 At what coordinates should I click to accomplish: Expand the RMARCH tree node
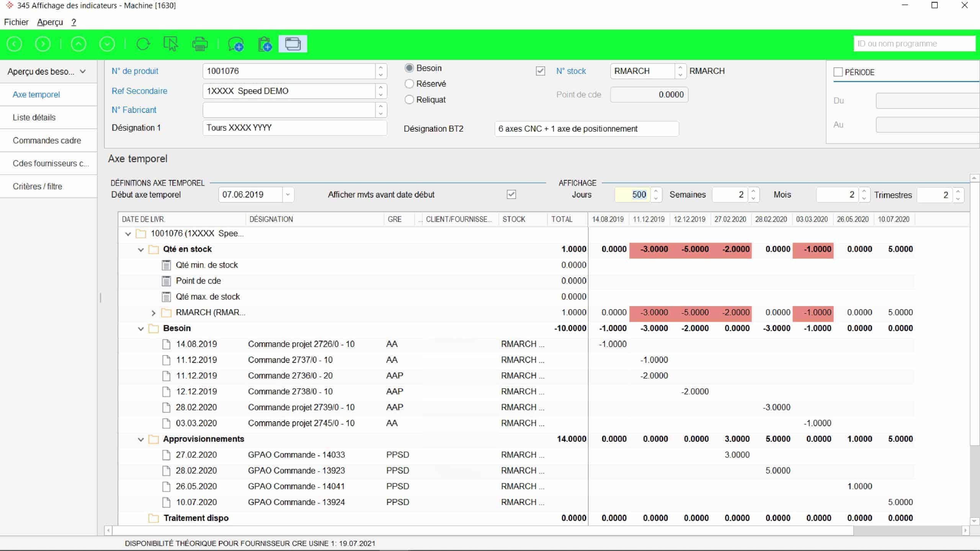click(x=154, y=313)
